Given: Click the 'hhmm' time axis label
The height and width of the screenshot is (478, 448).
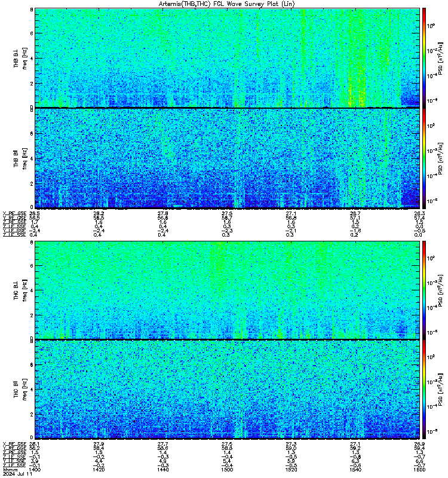Looking at the screenshot, I should pyautogui.click(x=11, y=470).
